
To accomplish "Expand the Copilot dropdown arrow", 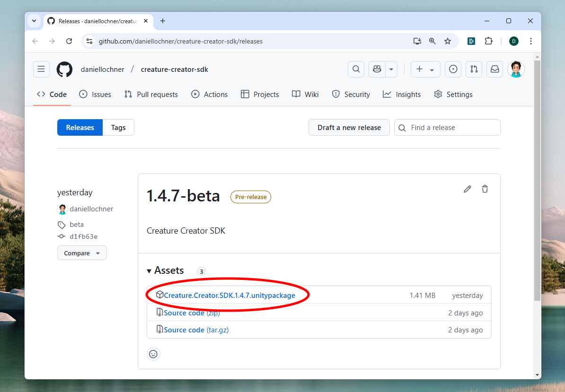I will pyautogui.click(x=391, y=69).
